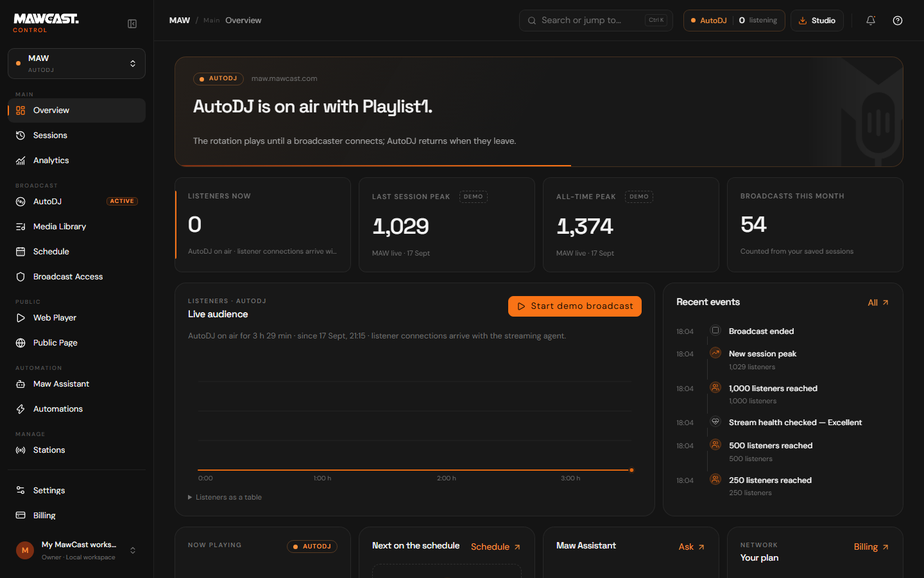Select Media Library in sidebar
The image size is (924, 578).
pyautogui.click(x=76, y=227)
